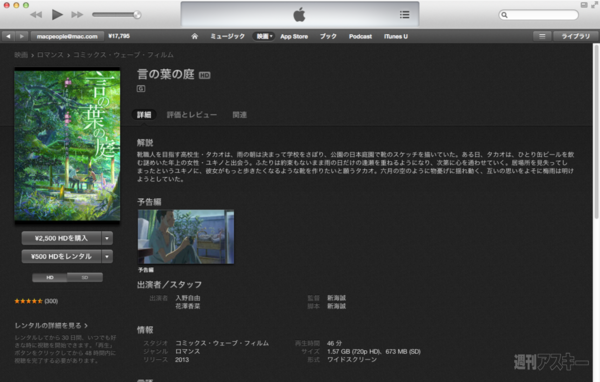This screenshot has width=600, height=382.
Task: Select the HD quality toggle
Action: [x=50, y=278]
